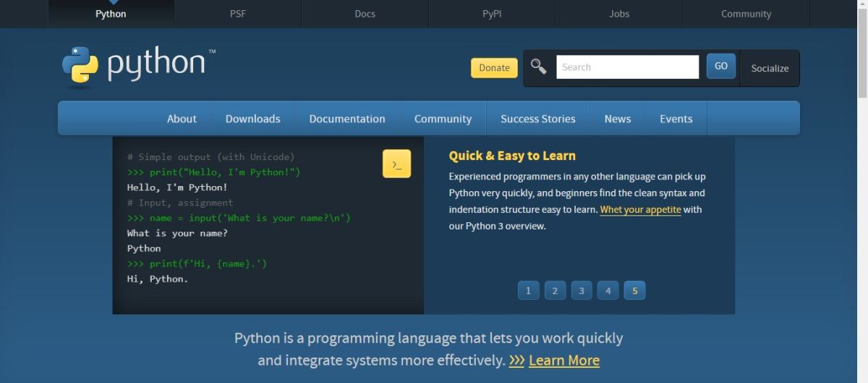
Task: Launch the interactive shell terminal icon
Action: 396,164
